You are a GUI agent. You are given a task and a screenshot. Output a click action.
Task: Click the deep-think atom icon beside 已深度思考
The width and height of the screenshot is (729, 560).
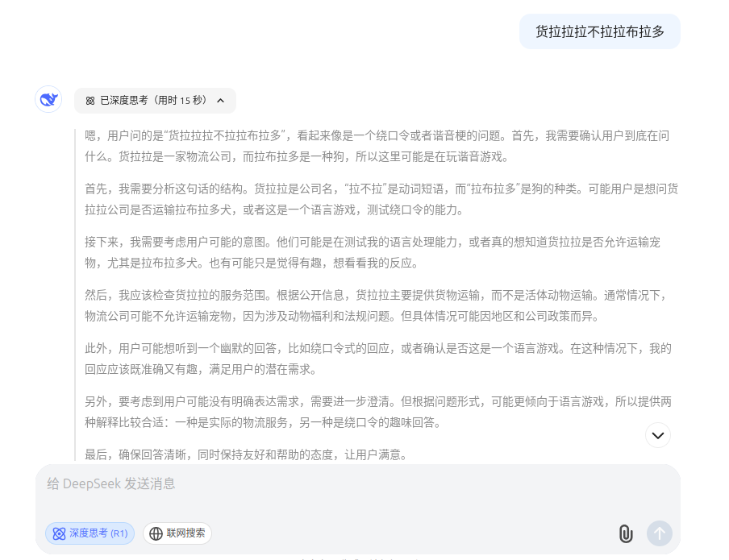coord(90,101)
